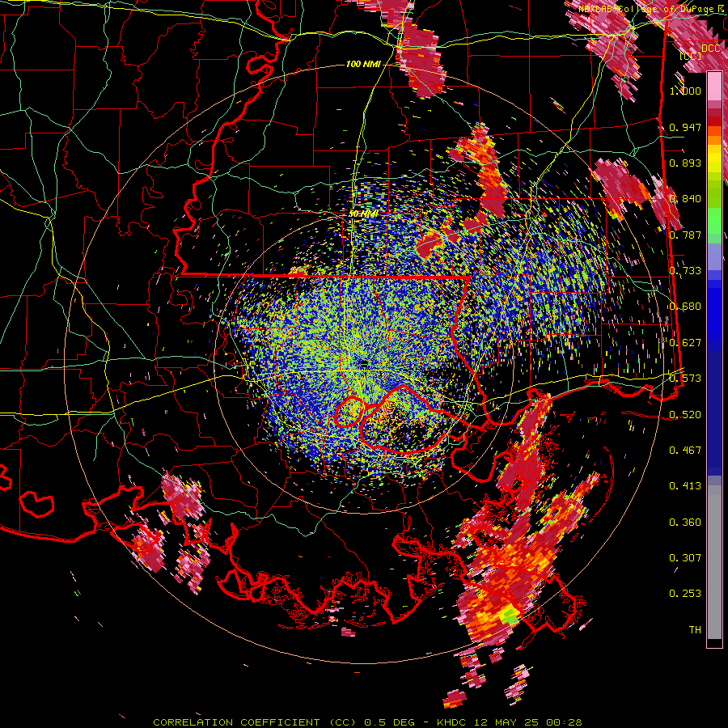Pick the bright green segment of color bar
The width and height of the screenshot is (728, 728).
pos(714,221)
